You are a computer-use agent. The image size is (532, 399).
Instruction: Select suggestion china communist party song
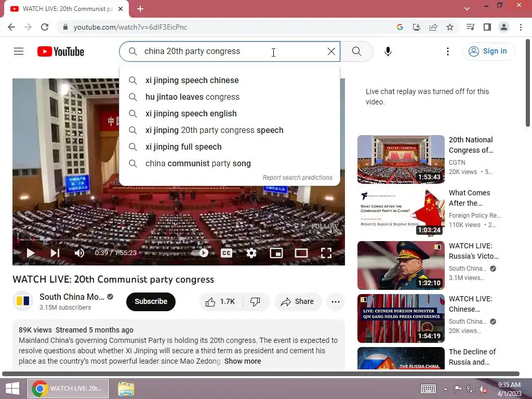pos(229,164)
